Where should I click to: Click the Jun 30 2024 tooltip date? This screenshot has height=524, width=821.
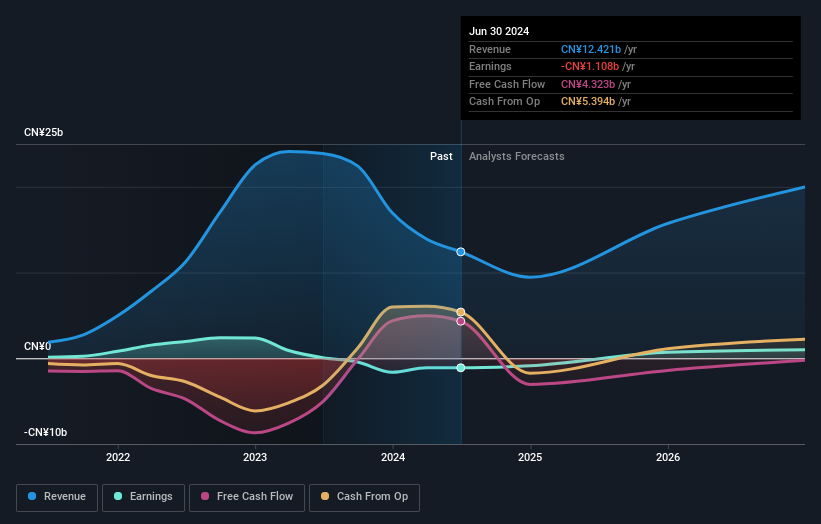click(x=499, y=31)
